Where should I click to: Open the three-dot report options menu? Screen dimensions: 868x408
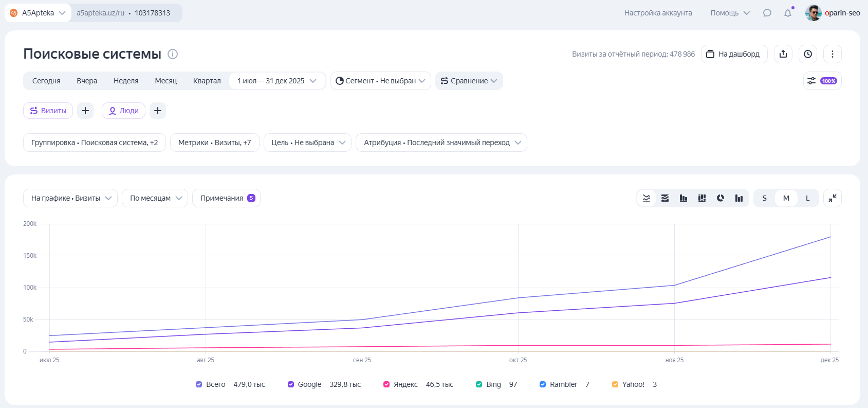(x=833, y=54)
